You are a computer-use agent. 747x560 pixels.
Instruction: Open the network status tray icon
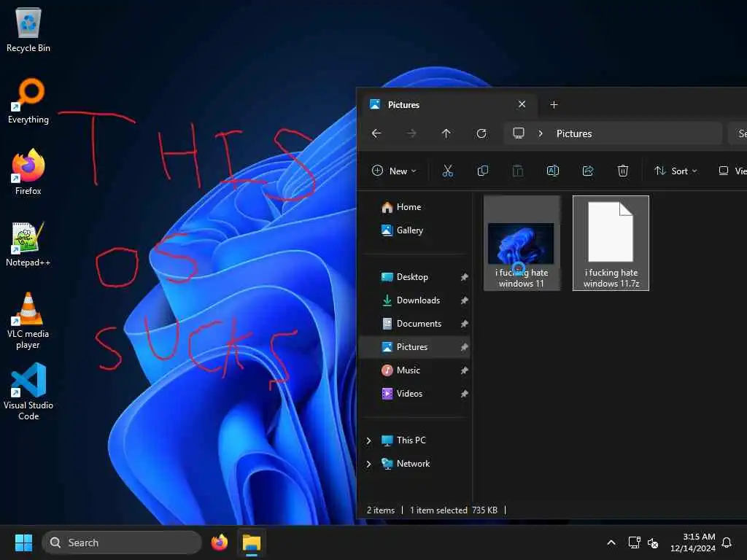pyautogui.click(x=634, y=542)
